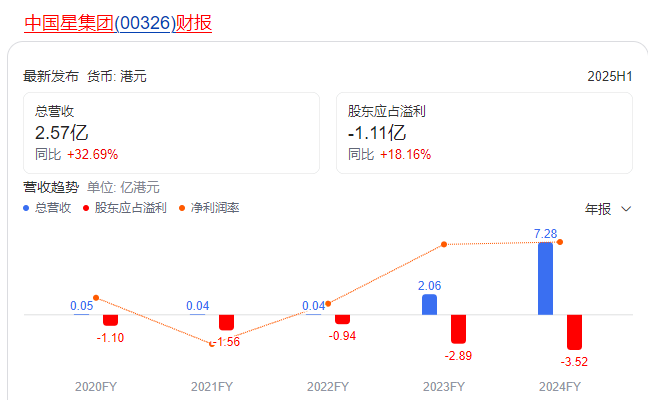
Task: Click the blue 总营收 legend dot
Action: (27, 208)
